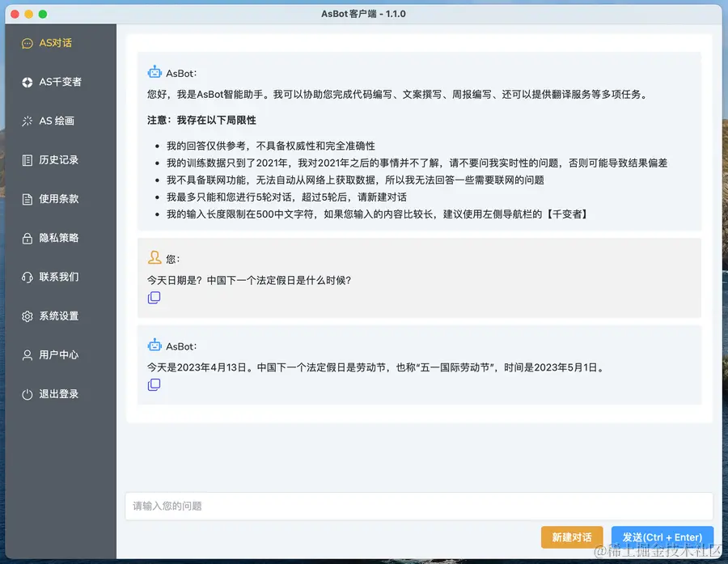Go to 用户中心 label in sidebar

[59, 355]
